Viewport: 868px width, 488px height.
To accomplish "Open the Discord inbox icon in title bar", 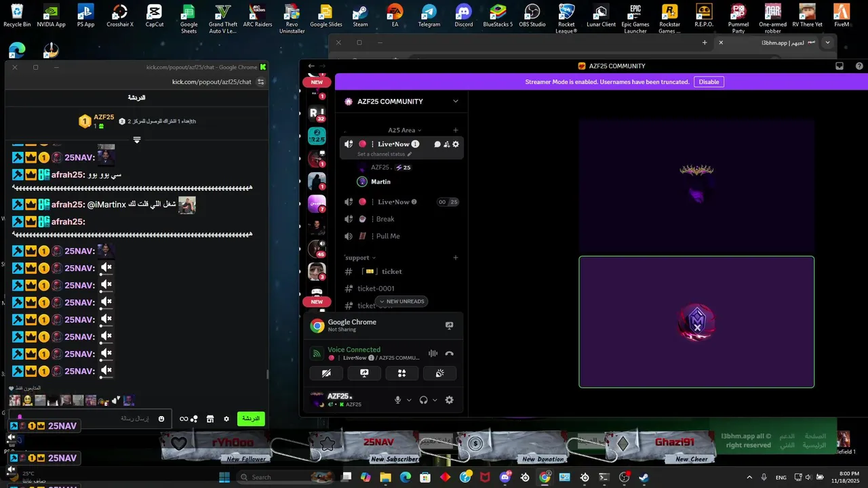I will pyautogui.click(x=840, y=66).
